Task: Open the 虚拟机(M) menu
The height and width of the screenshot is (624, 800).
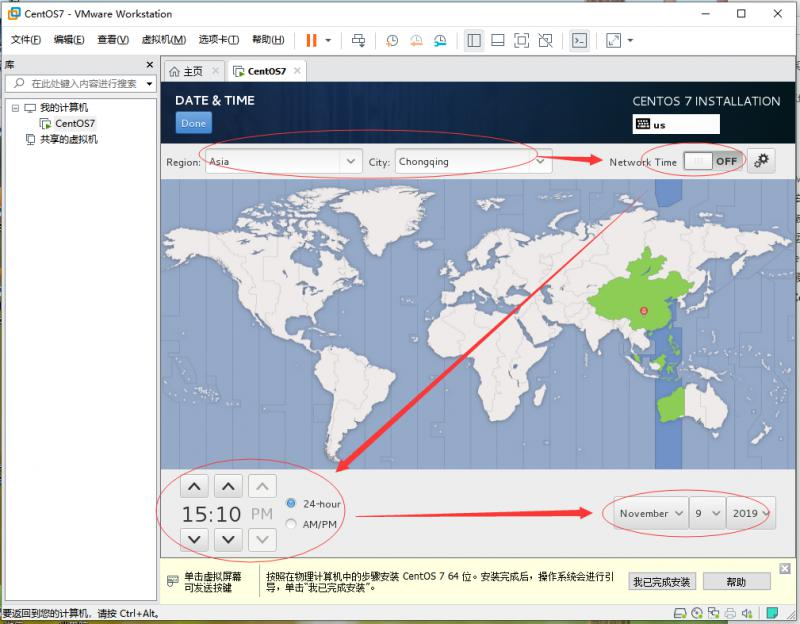Action: tap(163, 39)
